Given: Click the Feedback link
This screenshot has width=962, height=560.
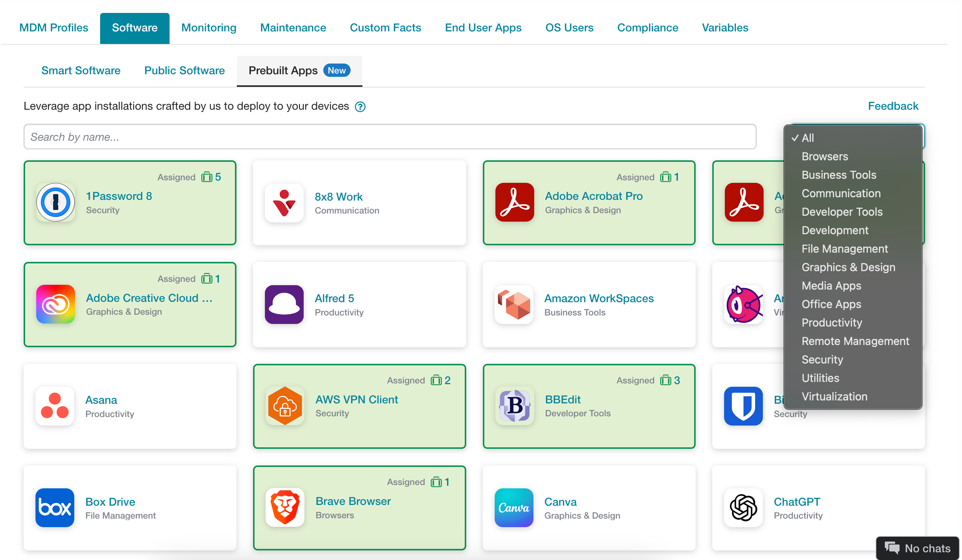Looking at the screenshot, I should [893, 106].
